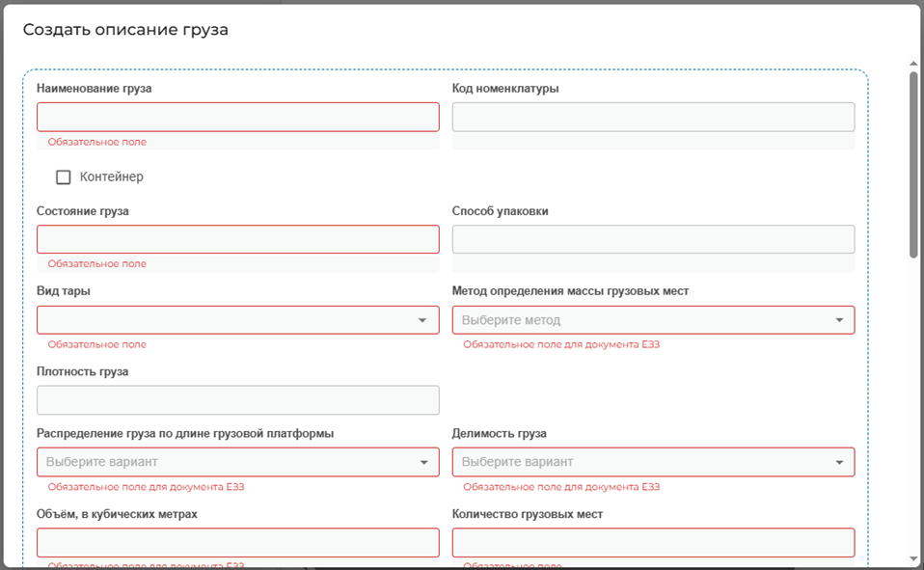
Task: Focus the Количество грузовых мест field
Action: click(x=653, y=542)
